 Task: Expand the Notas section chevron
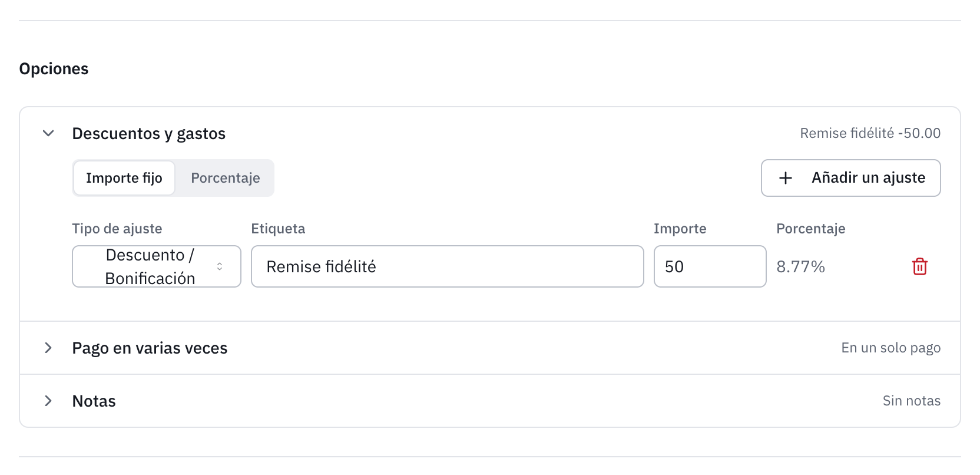click(x=48, y=401)
